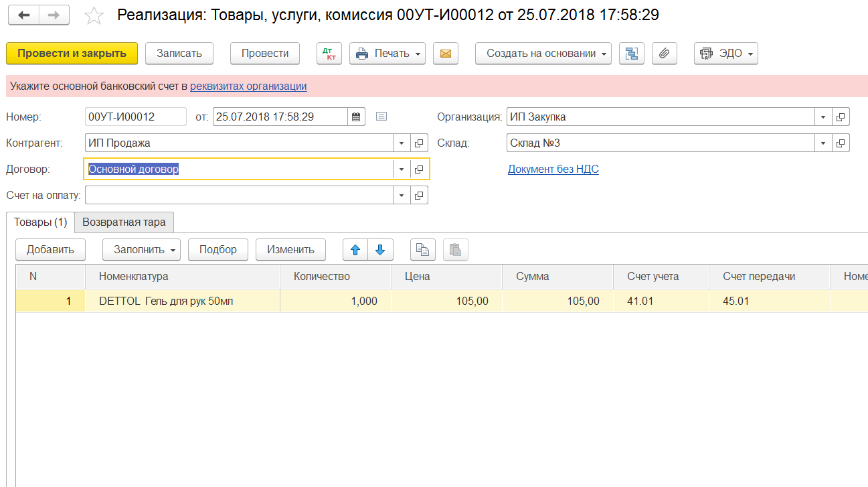
Task: Open calendar picker for document date
Action: pos(357,117)
